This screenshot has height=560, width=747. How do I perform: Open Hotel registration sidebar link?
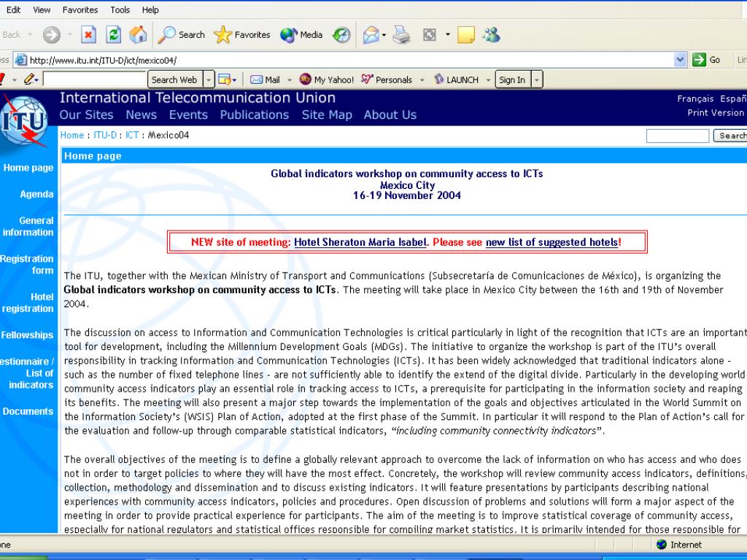pyautogui.click(x=28, y=303)
